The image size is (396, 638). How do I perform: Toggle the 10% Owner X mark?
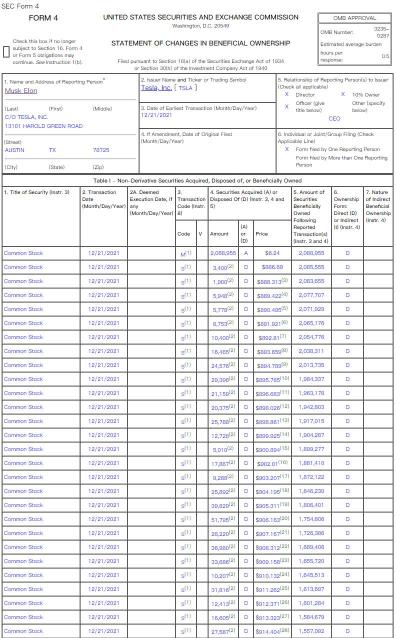pyautogui.click(x=343, y=94)
